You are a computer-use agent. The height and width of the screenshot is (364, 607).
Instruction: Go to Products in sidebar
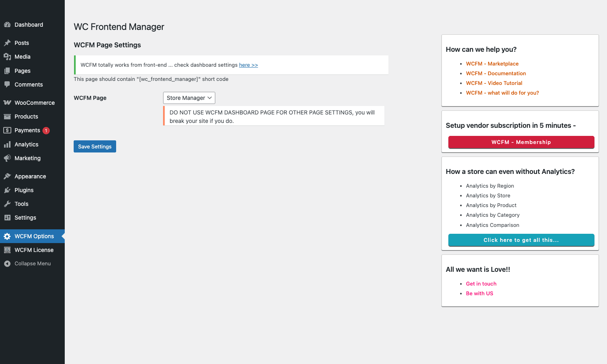pos(32,116)
